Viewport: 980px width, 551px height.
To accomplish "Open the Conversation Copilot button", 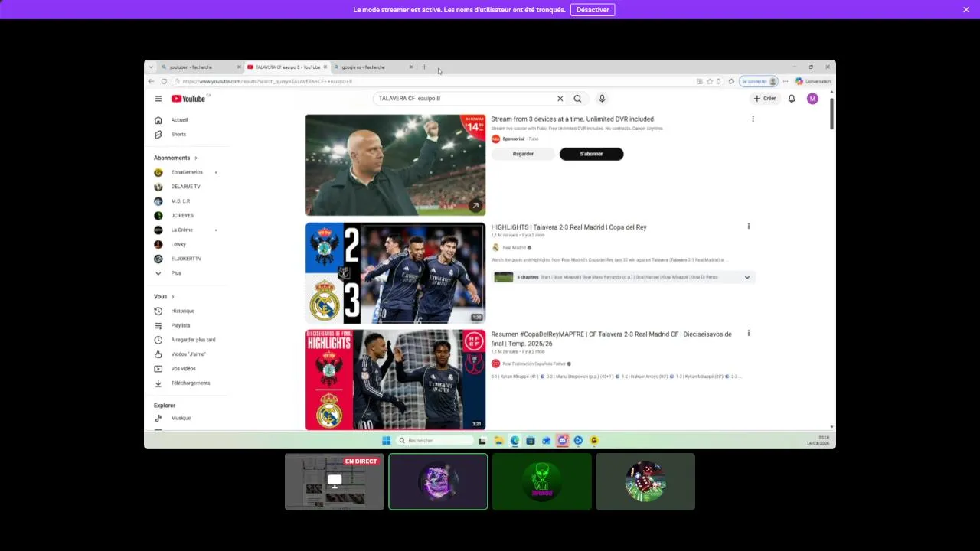I will (x=813, y=81).
